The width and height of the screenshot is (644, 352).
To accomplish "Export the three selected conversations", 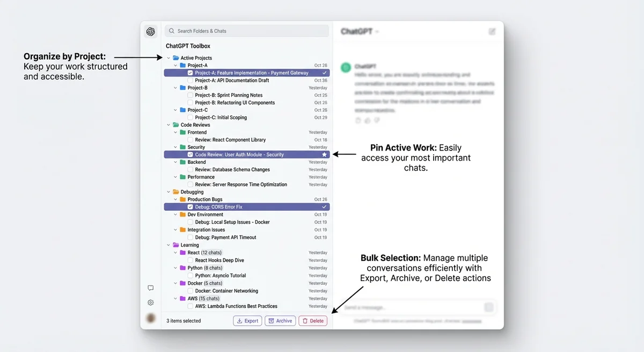I will tap(247, 320).
